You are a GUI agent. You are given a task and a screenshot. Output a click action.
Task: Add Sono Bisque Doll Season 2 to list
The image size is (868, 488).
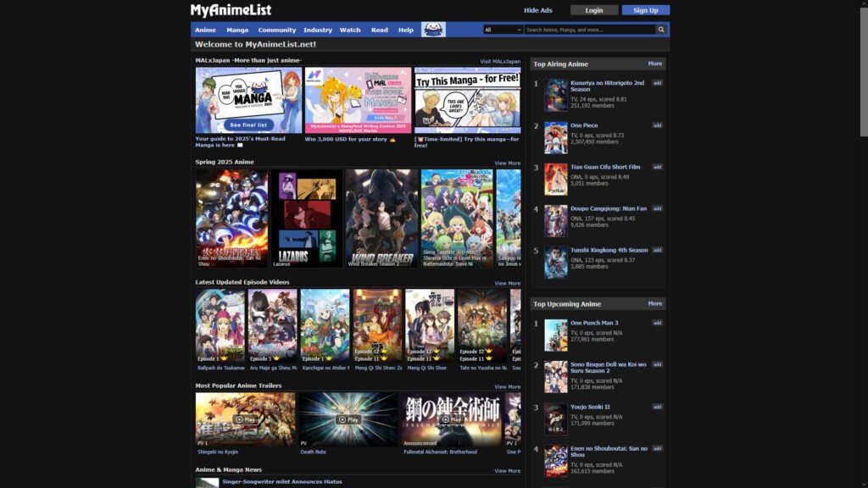[657, 364]
